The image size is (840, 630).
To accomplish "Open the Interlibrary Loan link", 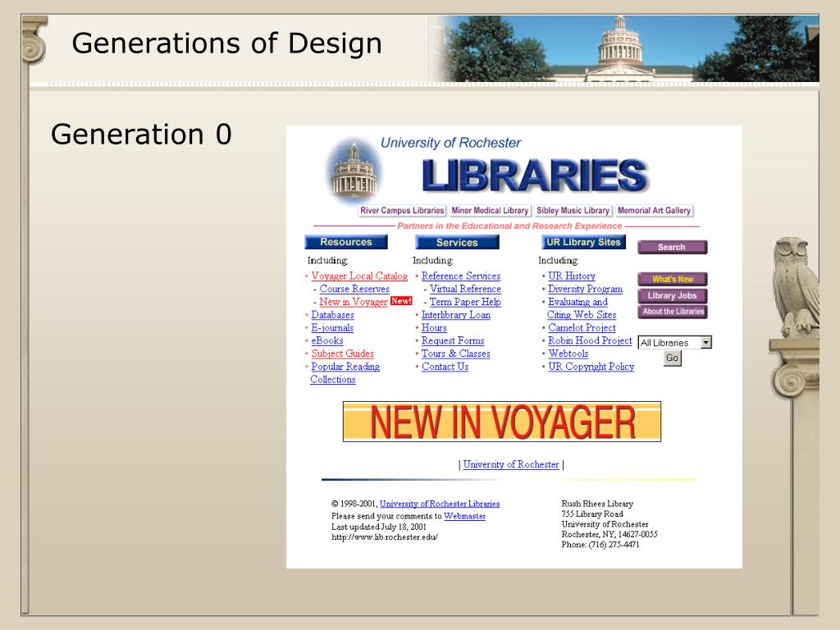I will (x=456, y=315).
